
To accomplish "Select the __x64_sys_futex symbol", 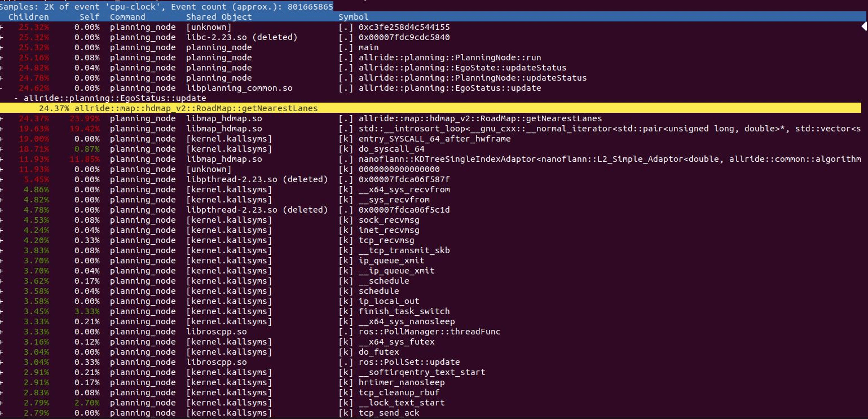I will (x=396, y=342).
